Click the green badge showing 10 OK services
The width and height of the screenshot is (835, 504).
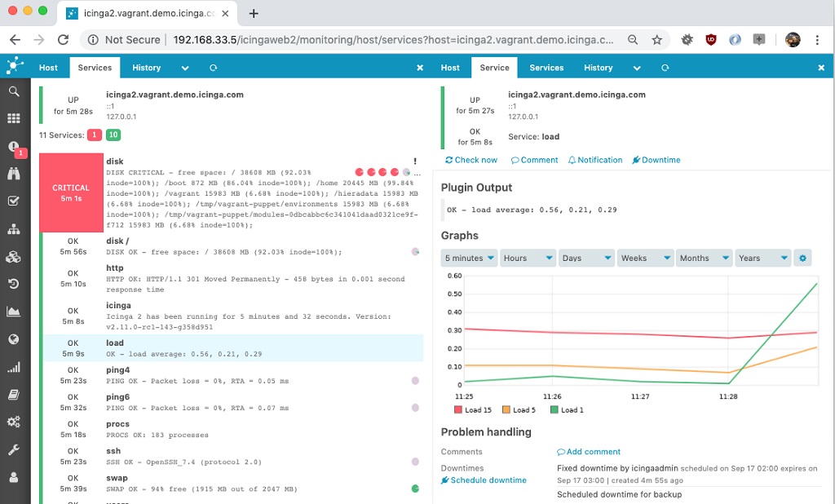pos(113,135)
